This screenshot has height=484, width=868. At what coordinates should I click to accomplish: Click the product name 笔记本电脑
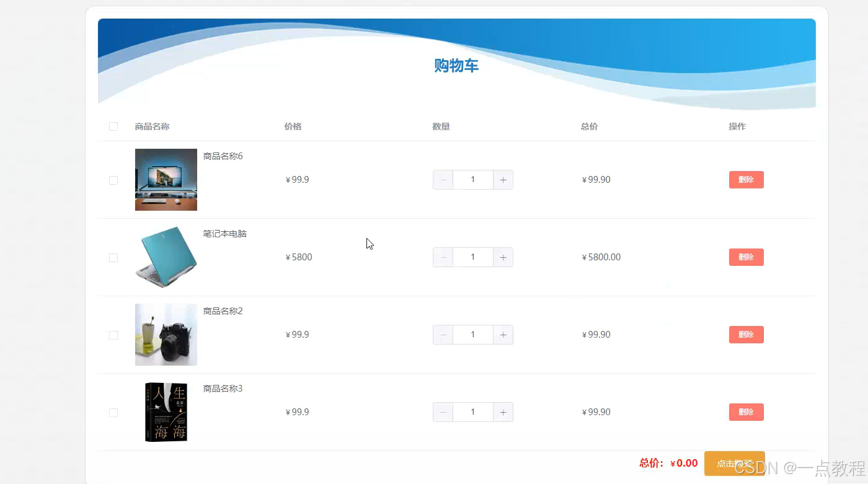click(225, 234)
